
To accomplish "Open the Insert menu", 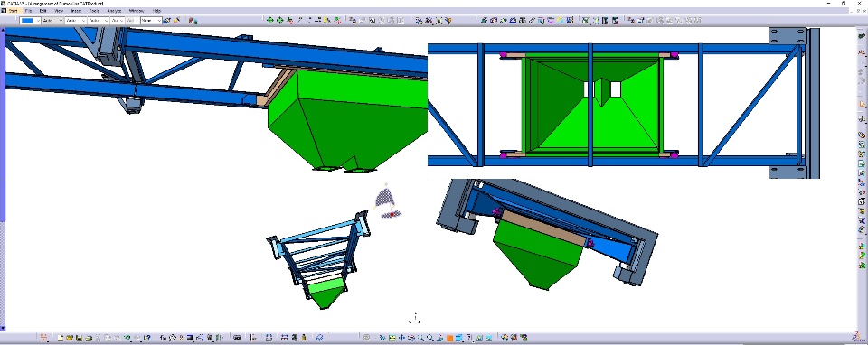I will [76, 11].
